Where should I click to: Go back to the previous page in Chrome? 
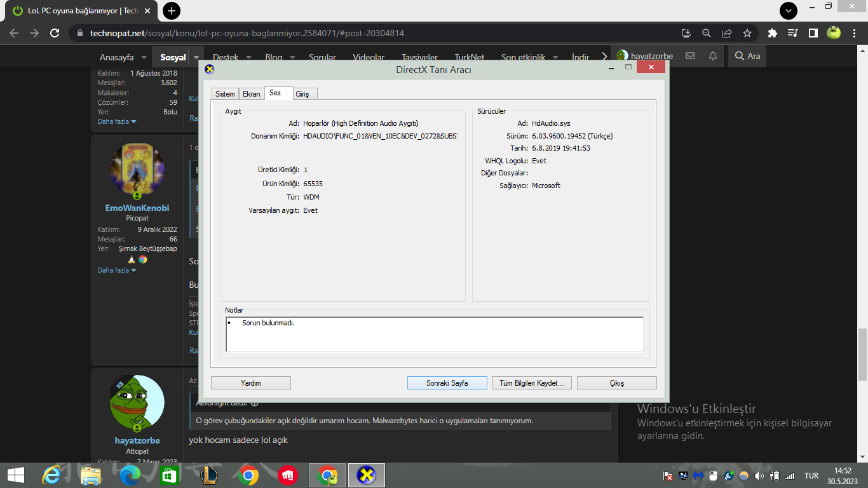tap(15, 33)
